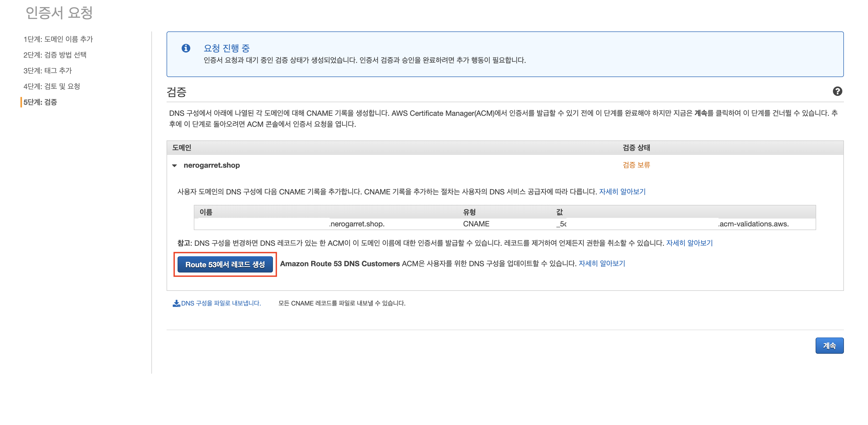Image resolution: width=868 pixels, height=425 pixels.
Task: Collapse the nerogarret.shop domain row
Action: [174, 166]
